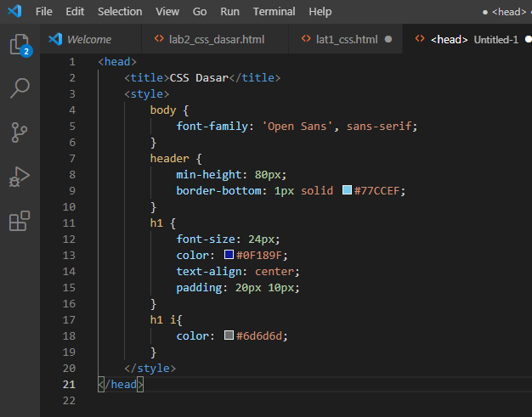Open the Explorer view in activity bar

[20, 45]
